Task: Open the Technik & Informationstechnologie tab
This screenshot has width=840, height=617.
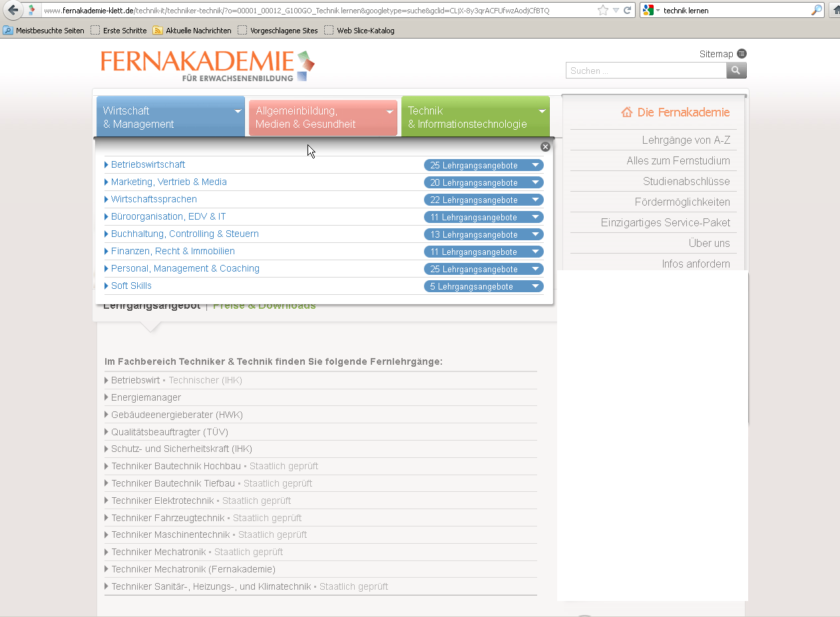Action: click(475, 117)
